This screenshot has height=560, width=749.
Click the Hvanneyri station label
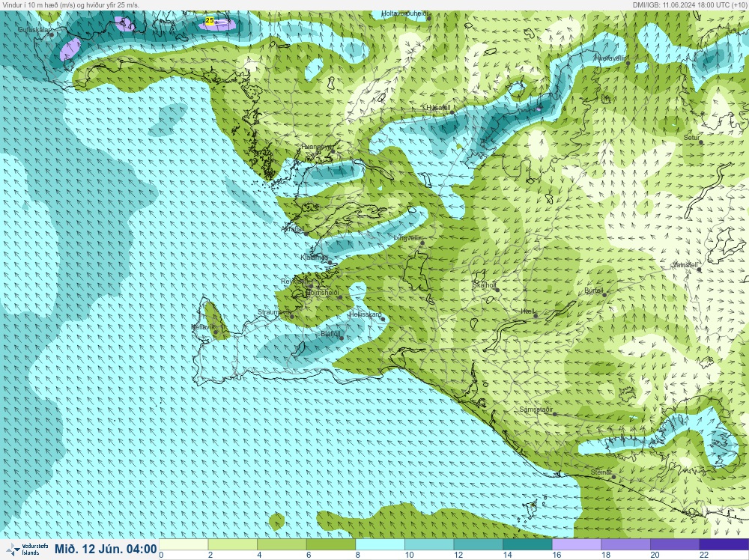click(316, 147)
